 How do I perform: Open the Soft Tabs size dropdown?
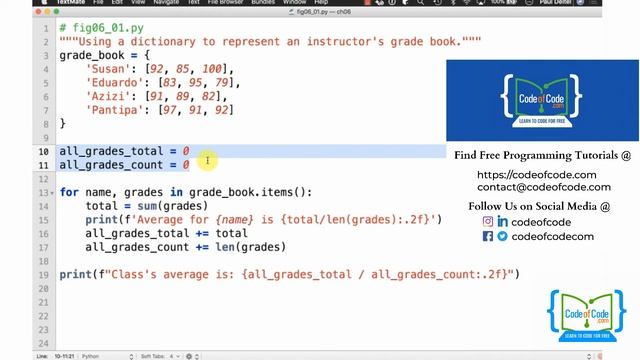160,356
